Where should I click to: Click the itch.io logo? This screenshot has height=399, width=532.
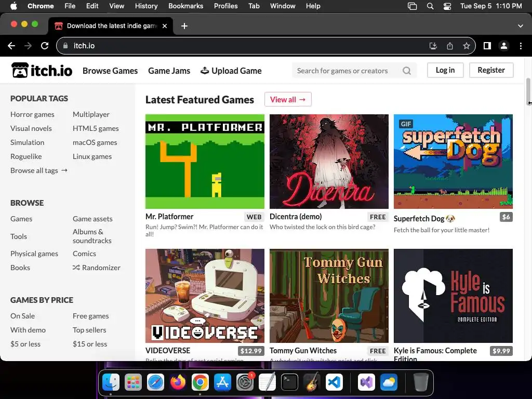[x=42, y=70]
